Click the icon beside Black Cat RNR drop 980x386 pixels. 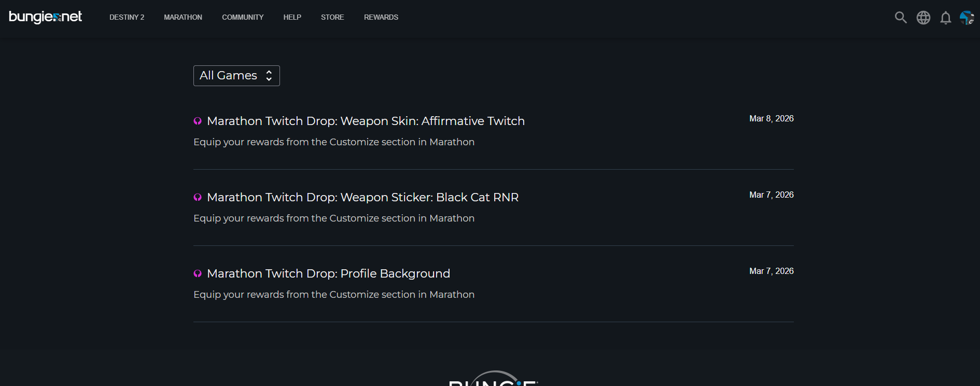click(198, 198)
